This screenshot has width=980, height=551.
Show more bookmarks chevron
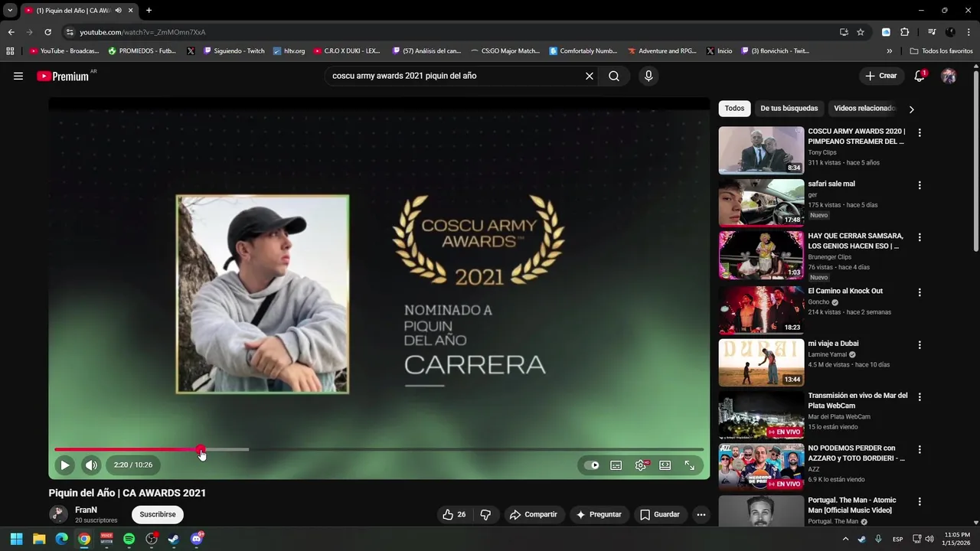[x=890, y=51]
